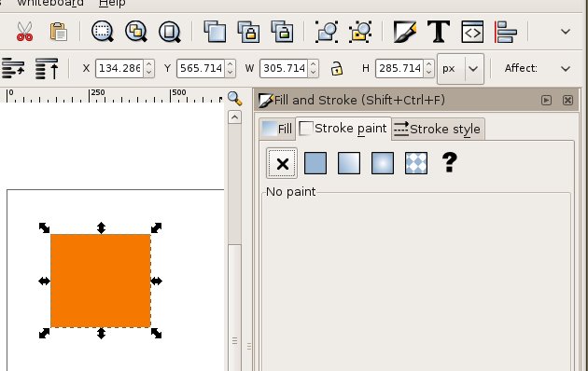This screenshot has width=588, height=371.
Task: Click the Paste clipboard icon
Action: pos(59,32)
